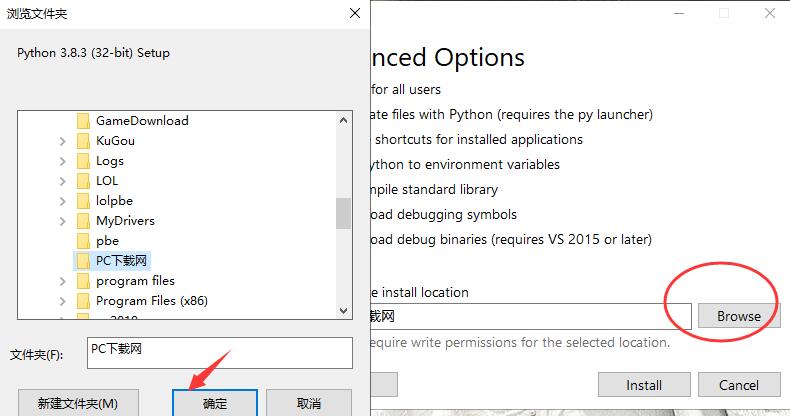
Task: Expand the lolpbe folder node
Action: pyautogui.click(x=63, y=201)
